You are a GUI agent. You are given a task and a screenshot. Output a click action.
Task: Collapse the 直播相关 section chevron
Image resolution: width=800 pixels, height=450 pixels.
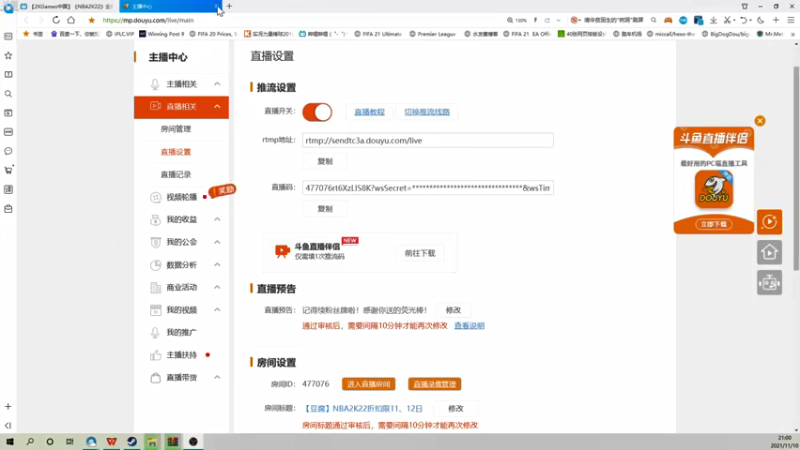[x=217, y=106]
